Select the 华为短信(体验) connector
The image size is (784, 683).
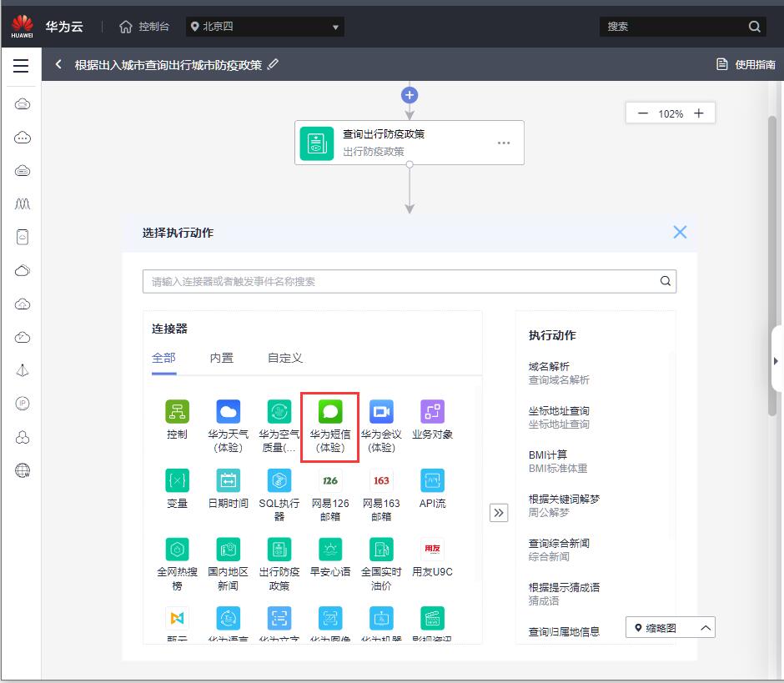[330, 426]
